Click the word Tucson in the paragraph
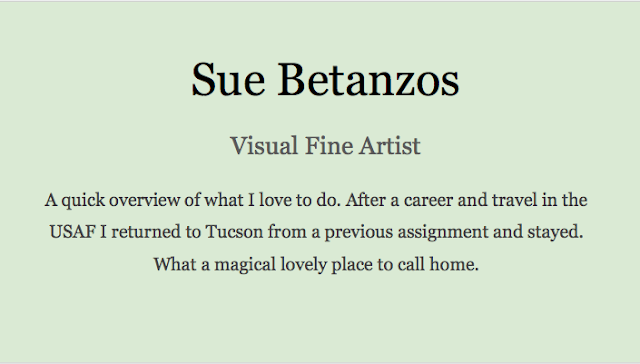The height and width of the screenshot is (364, 640). [x=234, y=232]
